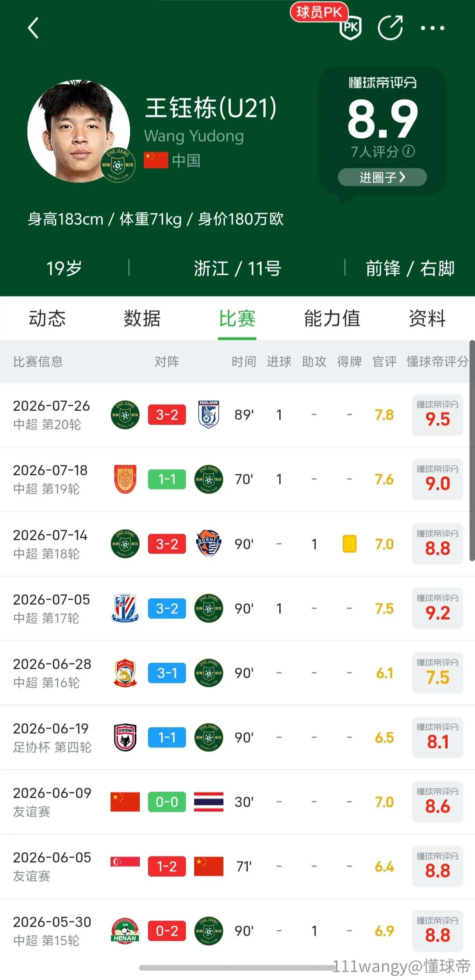Tap the 9.5 懂球帝评分 rating box
475x980 pixels.
[x=437, y=415]
